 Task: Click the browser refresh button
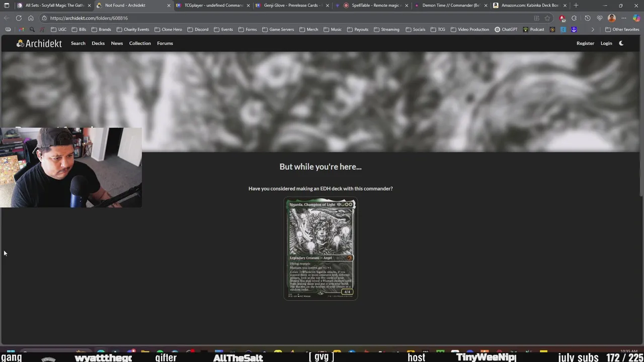click(19, 18)
